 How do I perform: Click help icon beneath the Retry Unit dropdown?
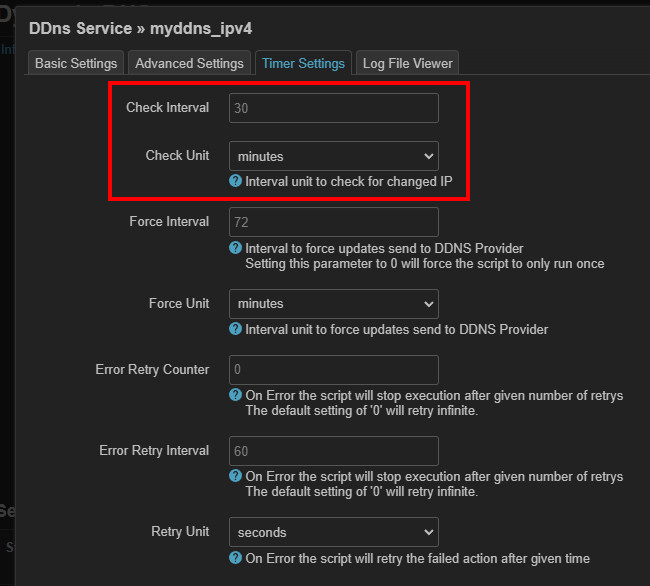[236, 558]
